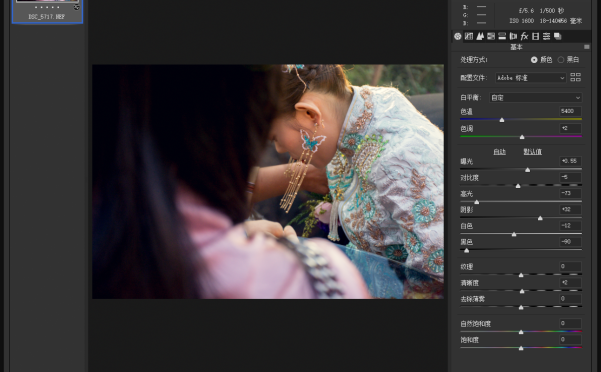Open the Tone Curve panel tab icon
Screen dimensions: 601x372
469,36
